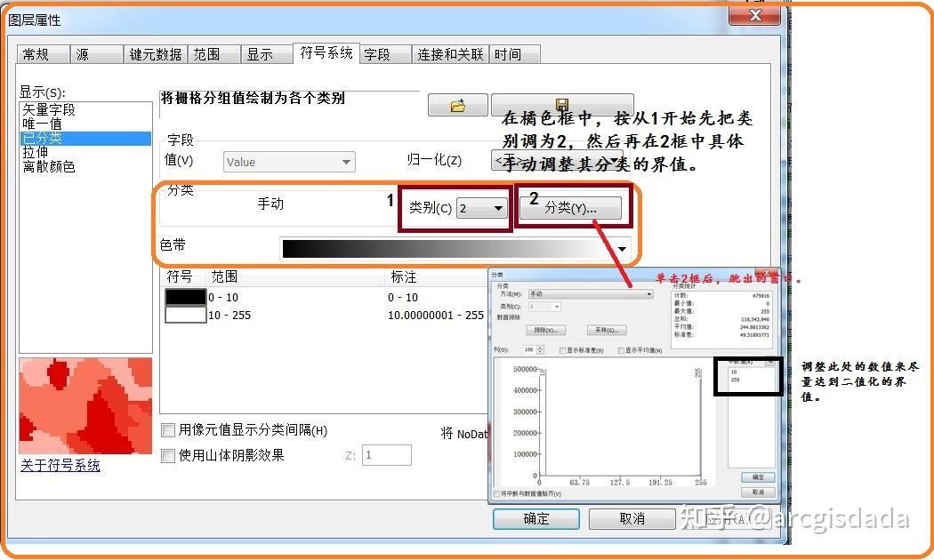Click the 采样(G) button
The height and width of the screenshot is (560, 934).
606,329
